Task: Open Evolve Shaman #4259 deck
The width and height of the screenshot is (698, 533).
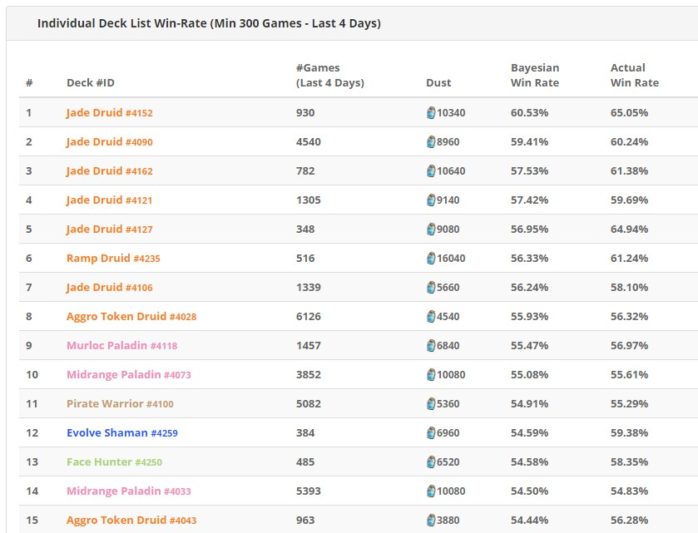Action: point(122,433)
